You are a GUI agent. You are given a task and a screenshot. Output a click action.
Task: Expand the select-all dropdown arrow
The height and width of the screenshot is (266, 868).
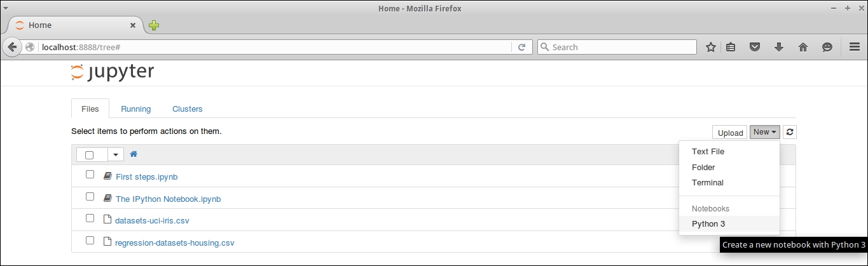[116, 155]
